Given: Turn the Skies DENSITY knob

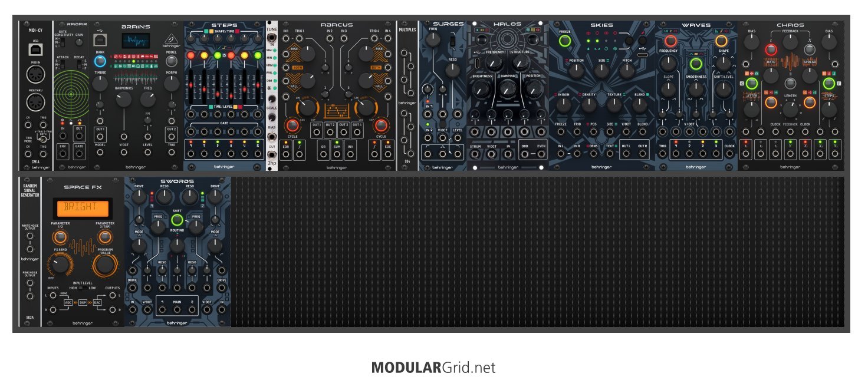Looking at the screenshot, I should 589,105.
